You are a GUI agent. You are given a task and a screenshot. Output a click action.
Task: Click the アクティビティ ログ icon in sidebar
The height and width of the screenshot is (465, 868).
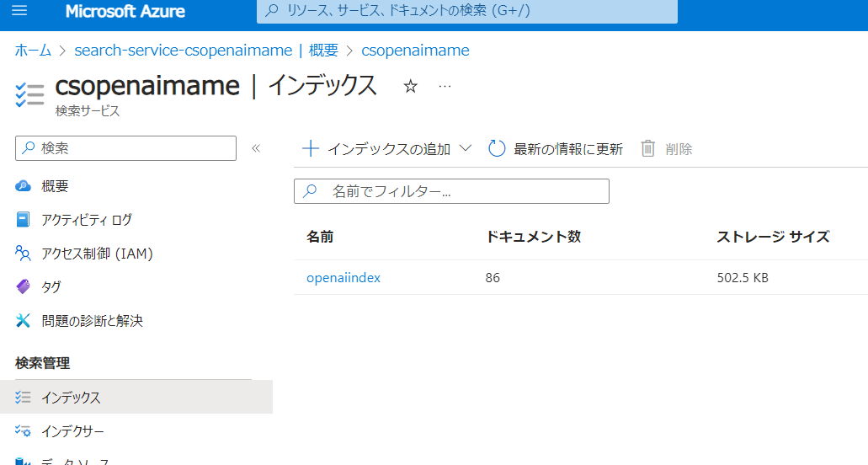coord(24,220)
